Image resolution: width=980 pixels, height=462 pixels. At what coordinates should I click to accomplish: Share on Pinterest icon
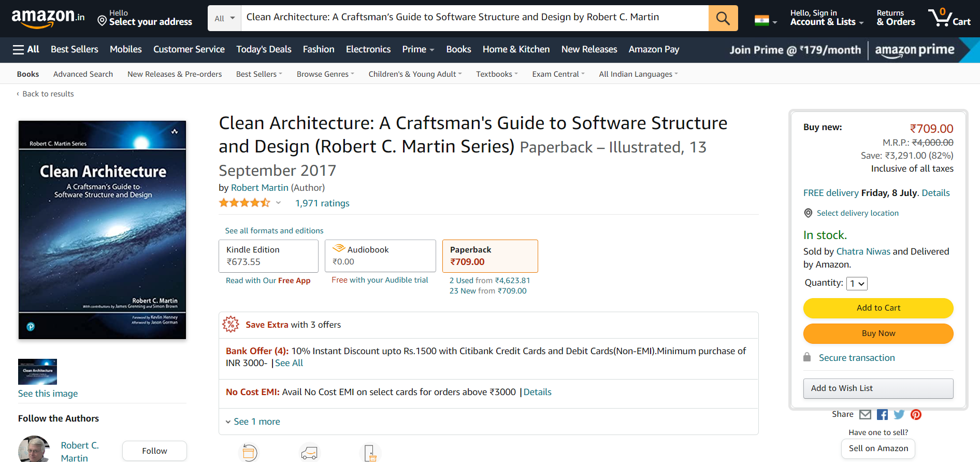click(916, 414)
